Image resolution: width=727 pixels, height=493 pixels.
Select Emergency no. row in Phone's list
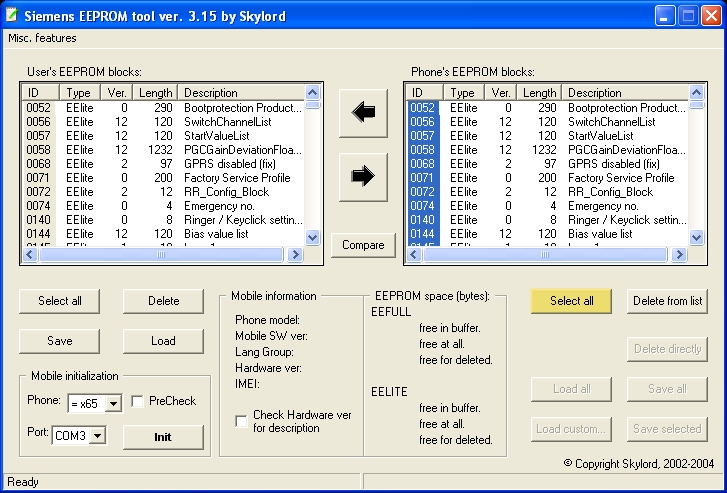tap(548, 206)
